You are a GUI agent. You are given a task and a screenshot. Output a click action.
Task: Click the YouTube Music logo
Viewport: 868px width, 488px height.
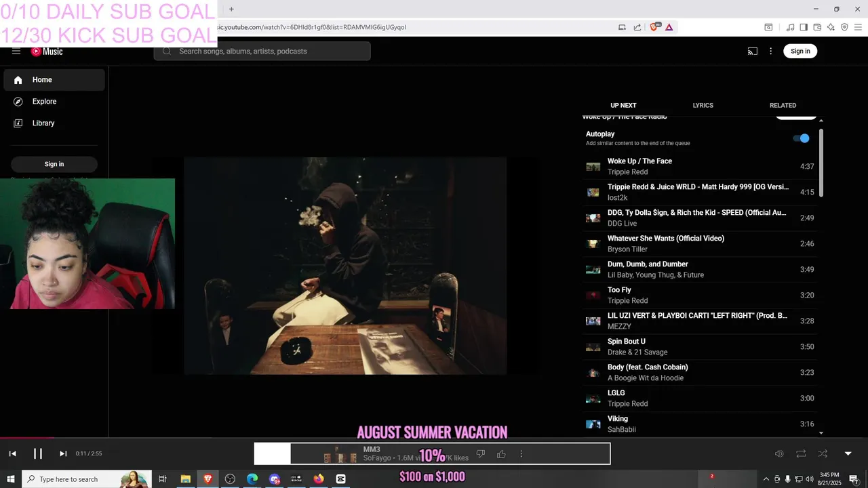47,52
